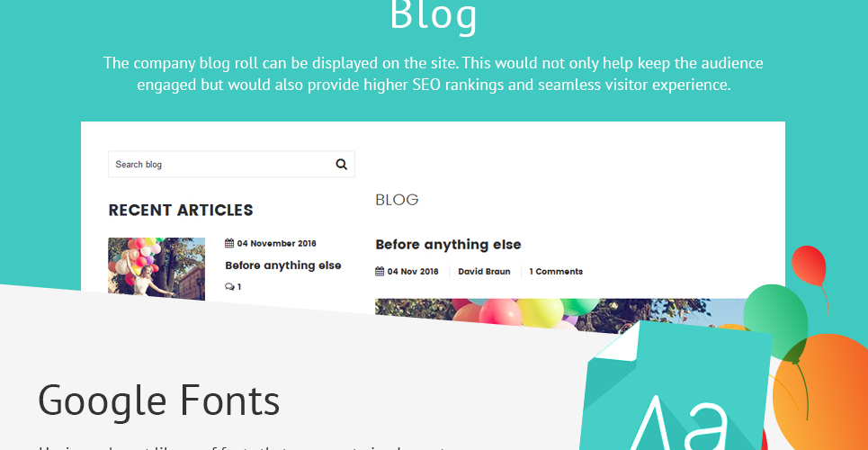The width and height of the screenshot is (868, 450).
Task: Open main post title Before anything else
Action: pos(448,245)
